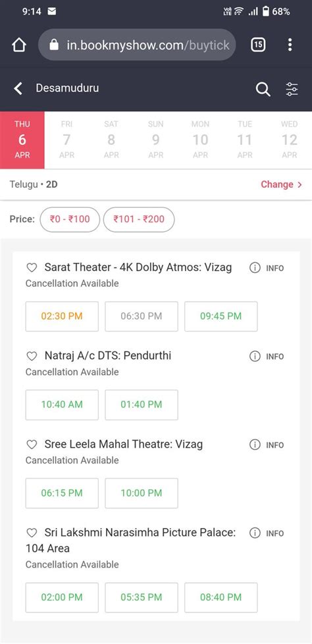Image resolution: width=312 pixels, height=644 pixels.
Task: Book the 10:40 AM show at Natraj
Action: pyautogui.click(x=62, y=405)
